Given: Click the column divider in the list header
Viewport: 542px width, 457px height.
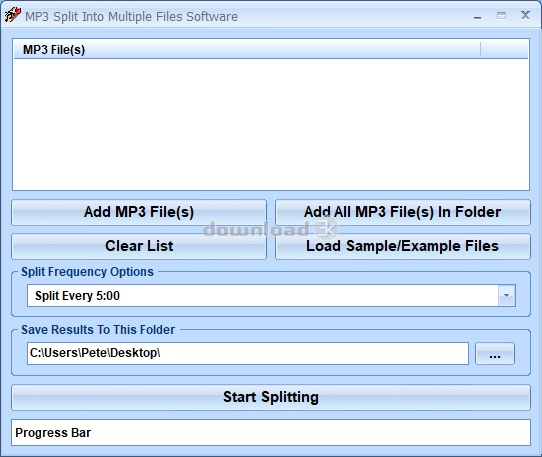Looking at the screenshot, I should pyautogui.click(x=480, y=50).
